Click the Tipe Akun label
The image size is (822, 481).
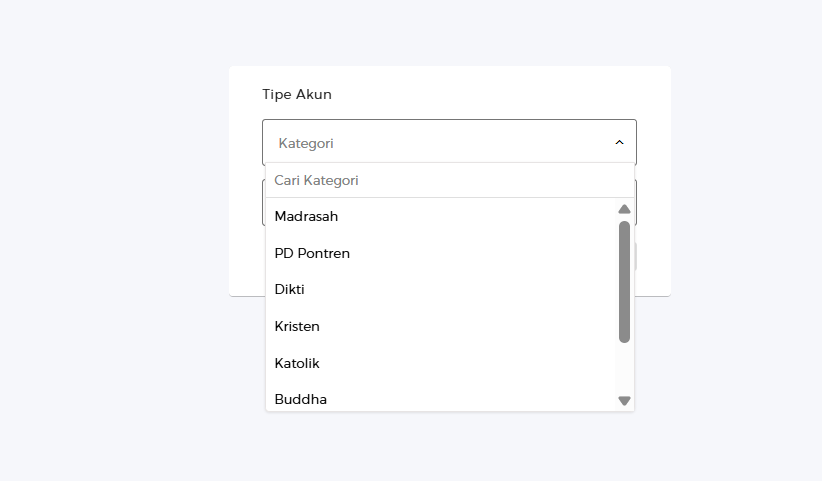click(x=297, y=94)
